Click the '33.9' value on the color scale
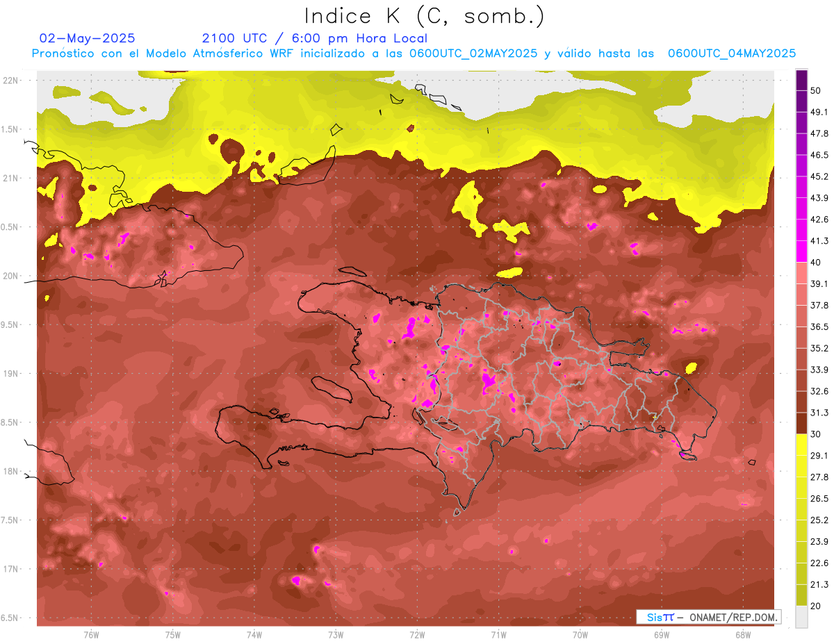The width and height of the screenshot is (834, 644). [819, 370]
